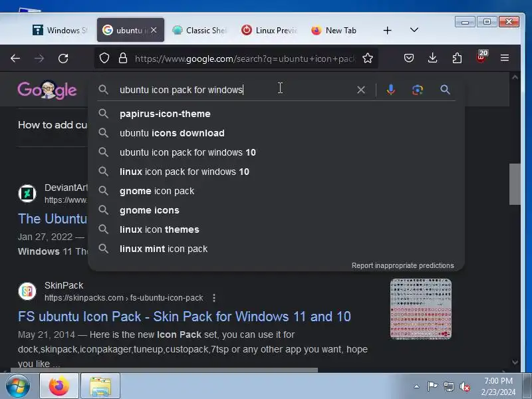The height and width of the screenshot is (399, 532).
Task: Open the taskbar clock showing 7:00 PM
Action: tap(498, 386)
